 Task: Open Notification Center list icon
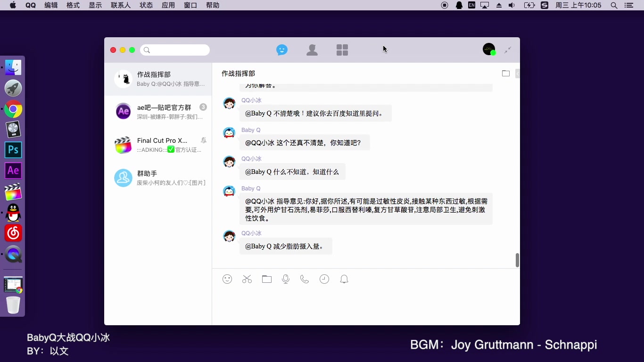628,5
